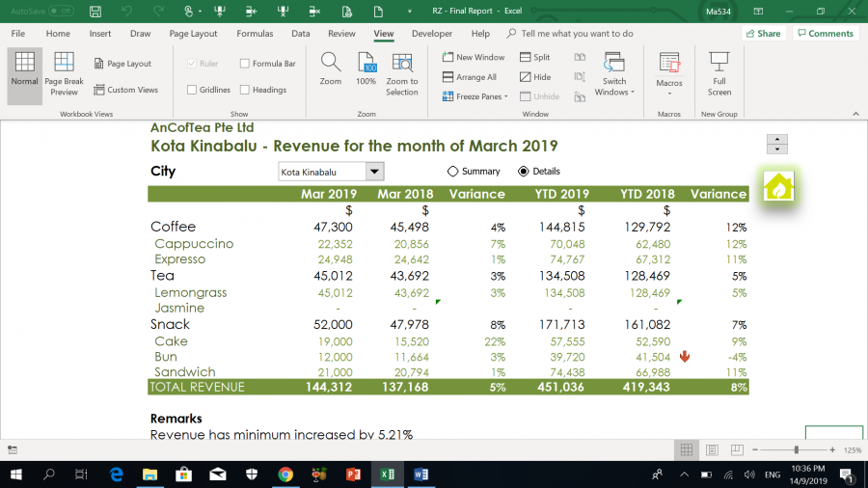Click Zoom out minus button
Screen dimensions: 868x488
click(755, 450)
